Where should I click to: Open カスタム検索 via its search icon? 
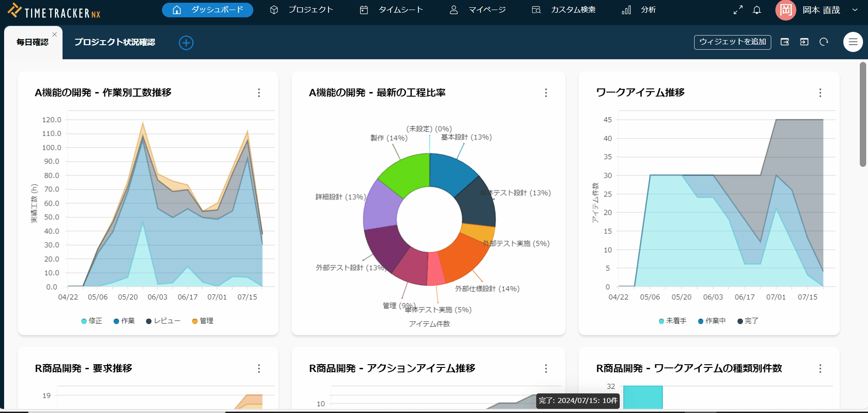(536, 10)
